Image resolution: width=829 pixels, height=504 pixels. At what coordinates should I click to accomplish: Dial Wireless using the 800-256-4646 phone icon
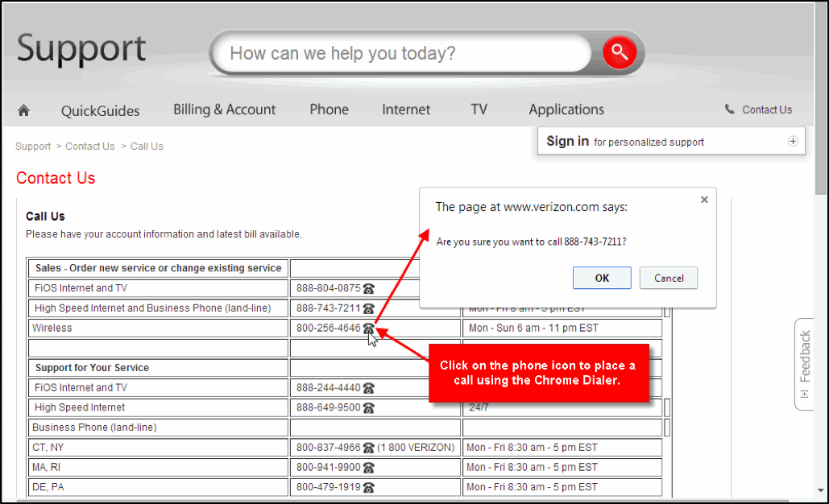coord(368,328)
